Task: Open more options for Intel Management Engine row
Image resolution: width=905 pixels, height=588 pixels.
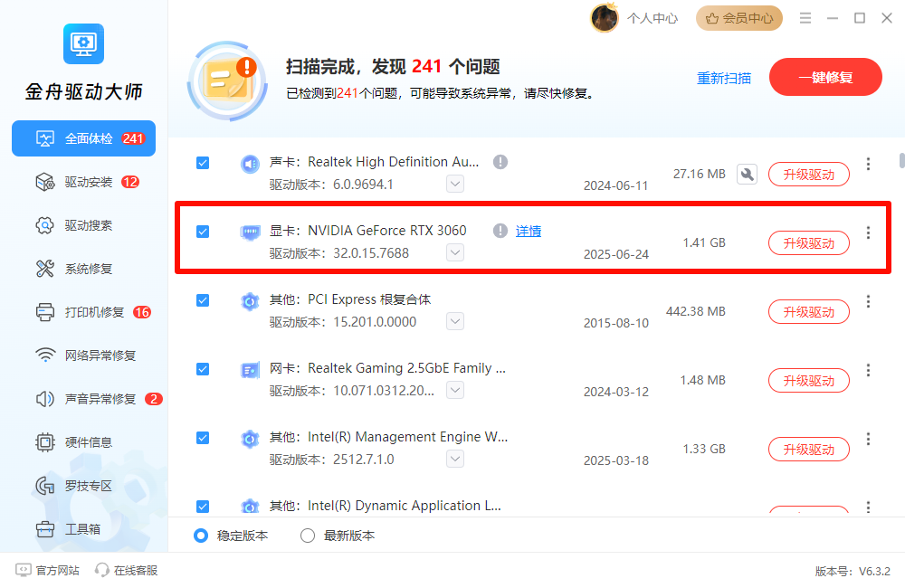Action: [868, 439]
